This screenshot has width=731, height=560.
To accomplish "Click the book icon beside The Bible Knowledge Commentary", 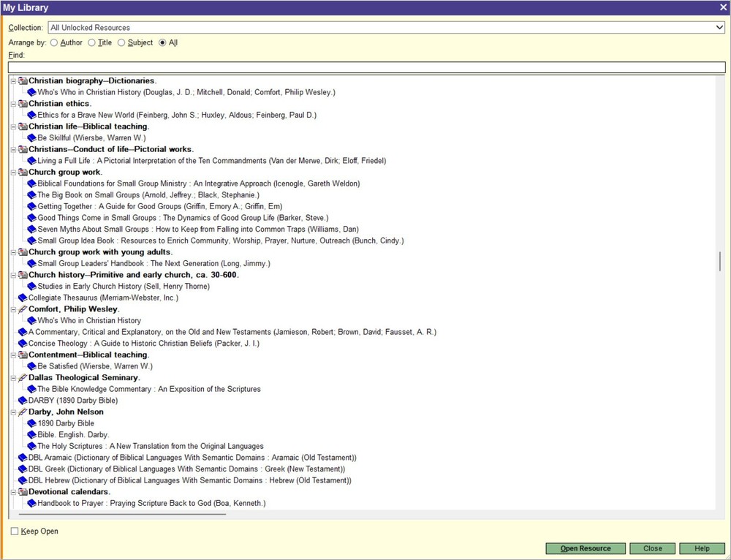I will [x=31, y=390].
